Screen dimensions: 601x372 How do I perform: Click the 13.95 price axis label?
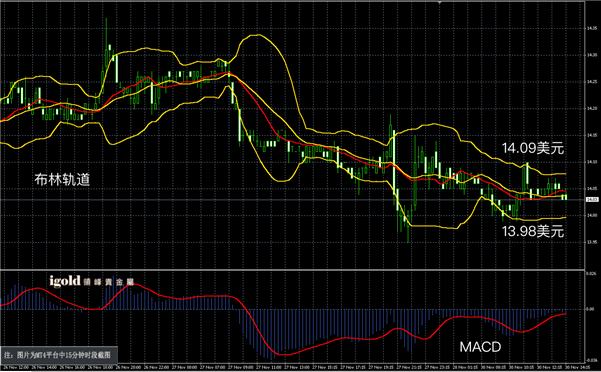coord(591,242)
